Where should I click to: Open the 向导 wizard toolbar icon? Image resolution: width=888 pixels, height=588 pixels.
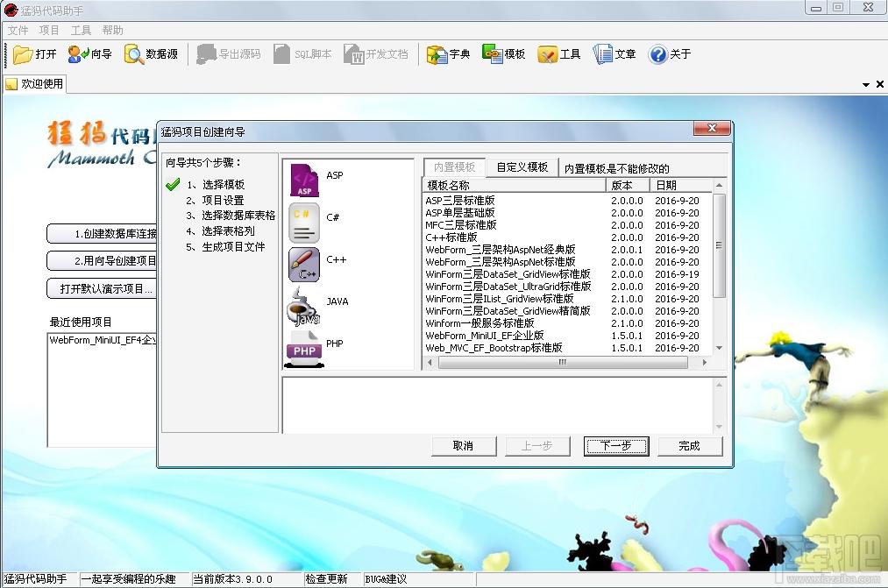[79, 54]
